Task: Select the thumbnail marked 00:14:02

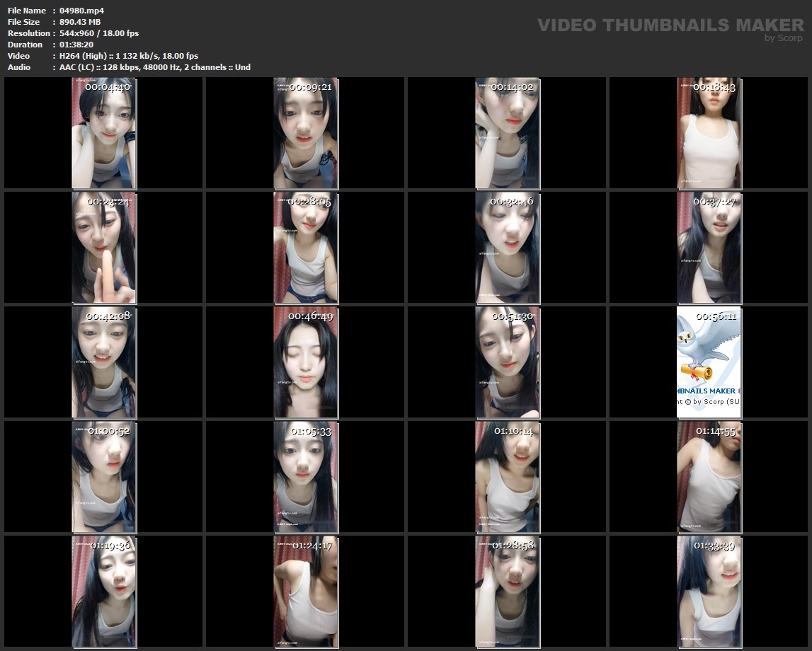Action: (x=508, y=133)
